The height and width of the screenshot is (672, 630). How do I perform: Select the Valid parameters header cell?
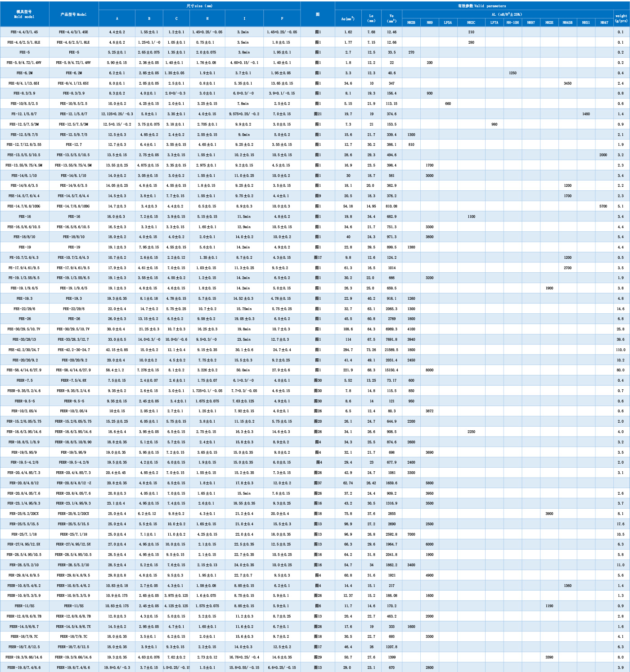(x=481, y=6)
